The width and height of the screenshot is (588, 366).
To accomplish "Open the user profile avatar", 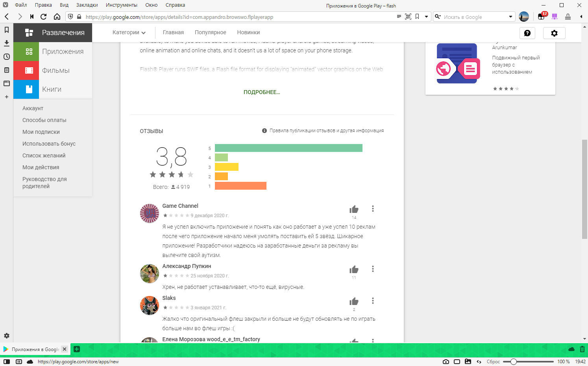I will [x=524, y=17].
